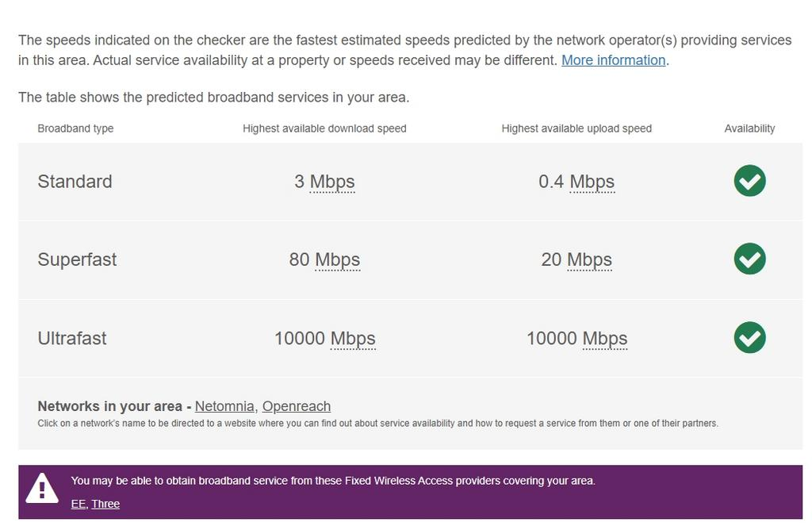Click Mbps abbreviation for Superfast download speed
Screen dimensions: 812x530
pyautogui.click(x=338, y=259)
